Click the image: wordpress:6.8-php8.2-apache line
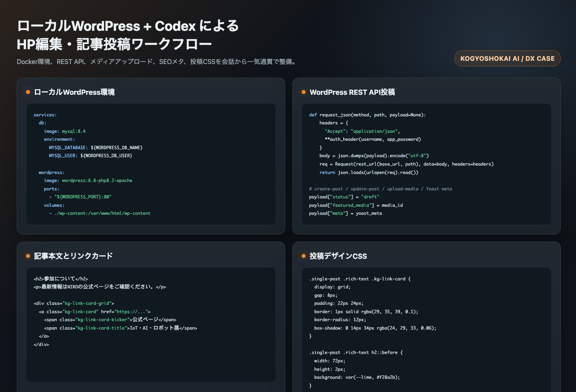 click(x=88, y=180)
